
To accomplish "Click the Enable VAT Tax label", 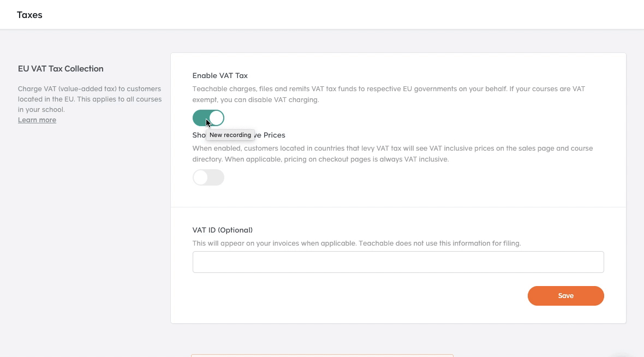I will pos(220,75).
